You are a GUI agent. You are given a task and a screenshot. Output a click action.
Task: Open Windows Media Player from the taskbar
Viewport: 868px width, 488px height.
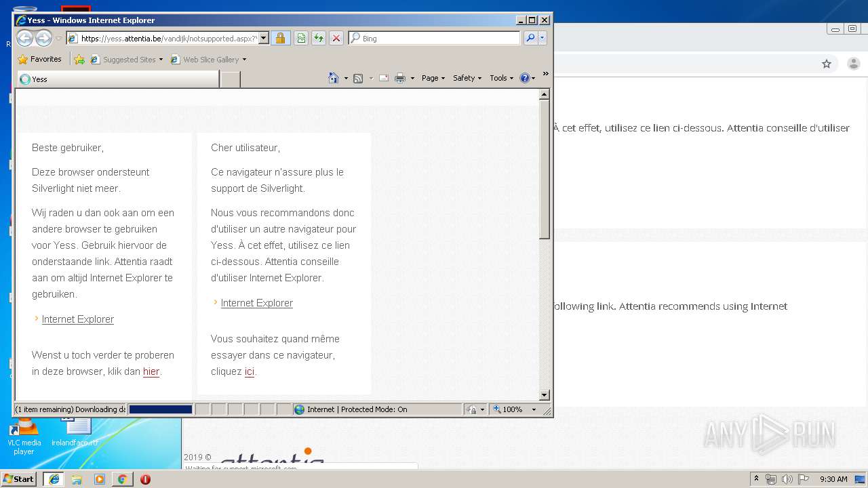pyautogui.click(x=100, y=479)
